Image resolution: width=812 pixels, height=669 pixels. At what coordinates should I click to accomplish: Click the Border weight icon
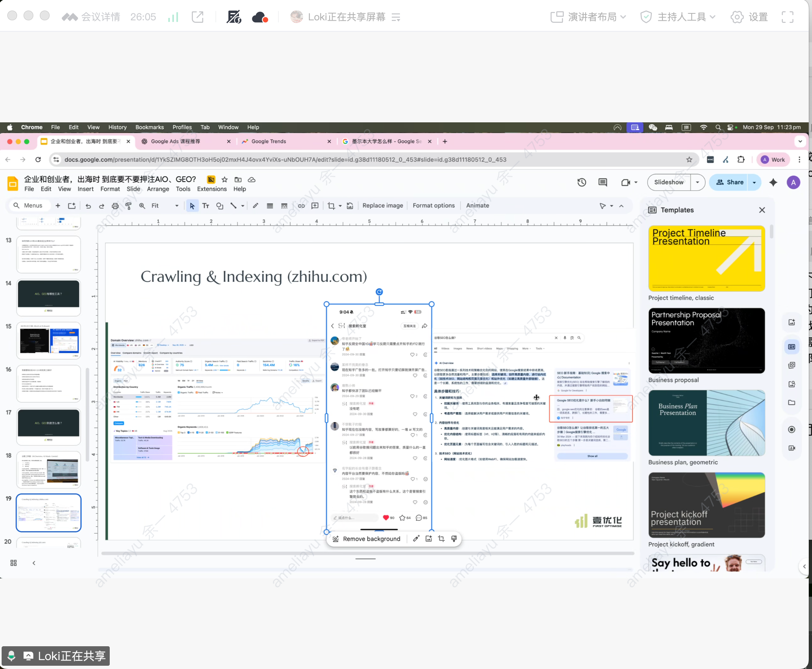point(270,206)
